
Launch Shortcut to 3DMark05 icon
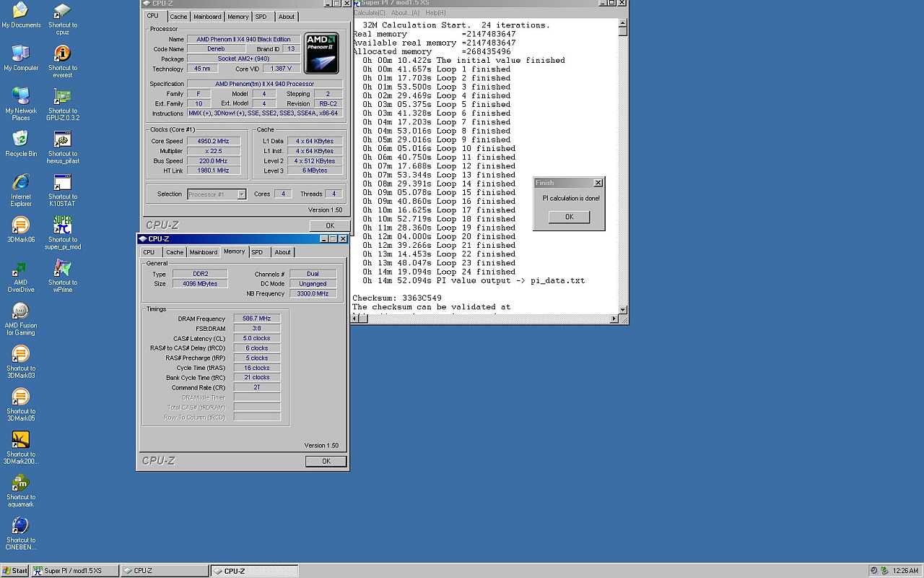(21, 405)
